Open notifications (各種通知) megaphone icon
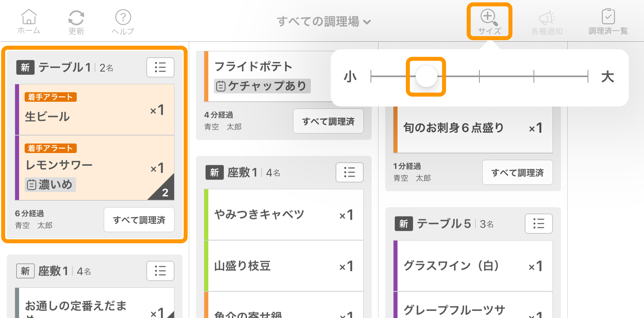Viewport: 644px width, 318px height. (x=547, y=23)
